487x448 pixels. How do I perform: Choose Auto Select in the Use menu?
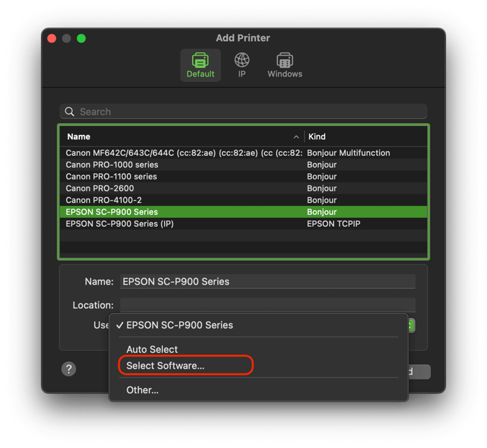(258, 349)
